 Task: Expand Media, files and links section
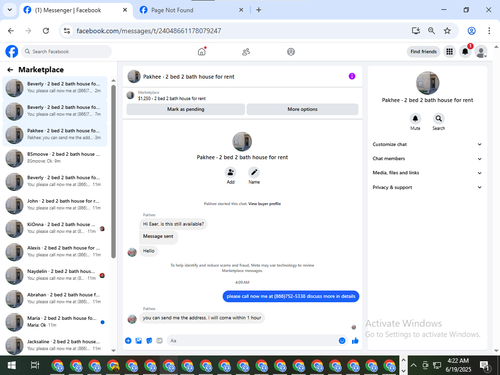(427, 173)
